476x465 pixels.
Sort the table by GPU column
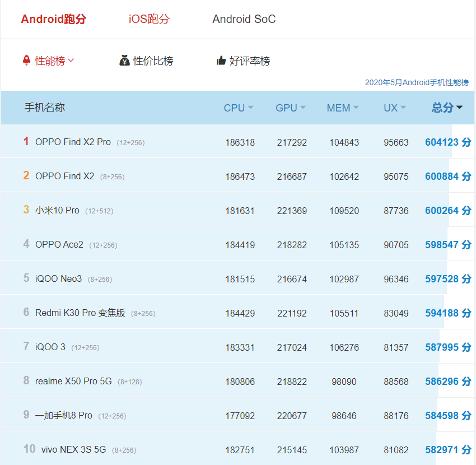coord(291,108)
